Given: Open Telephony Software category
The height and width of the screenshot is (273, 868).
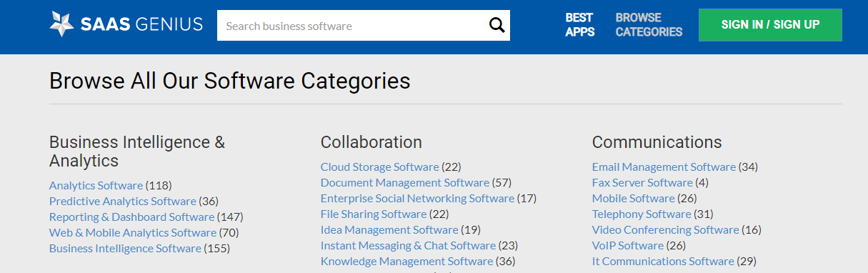Looking at the screenshot, I should 642,214.
